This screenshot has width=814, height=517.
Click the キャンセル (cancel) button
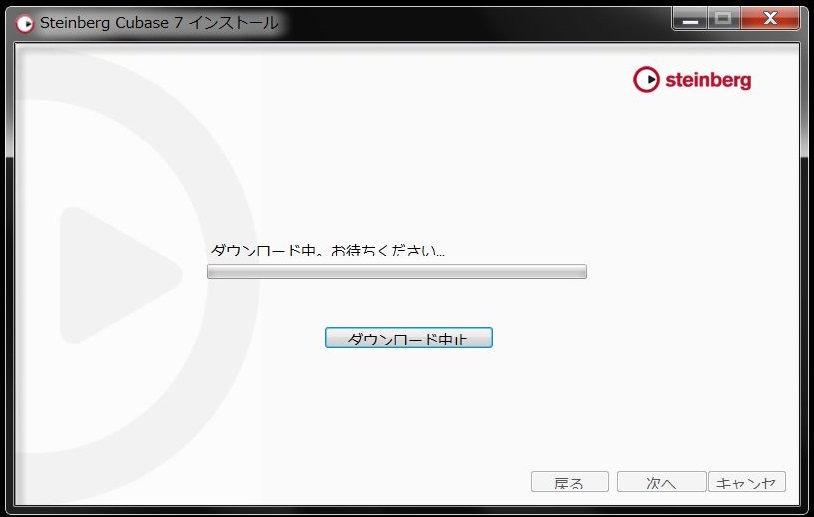coord(747,482)
